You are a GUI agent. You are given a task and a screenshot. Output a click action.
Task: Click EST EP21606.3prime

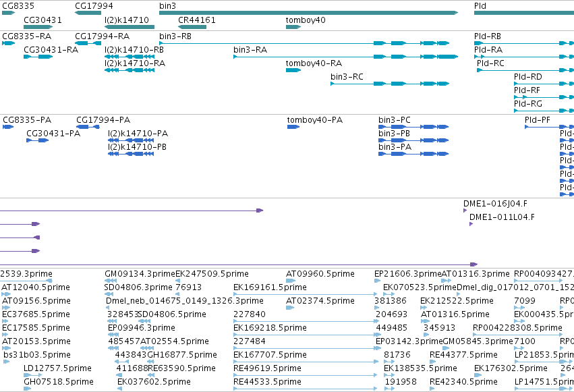[x=408, y=274]
